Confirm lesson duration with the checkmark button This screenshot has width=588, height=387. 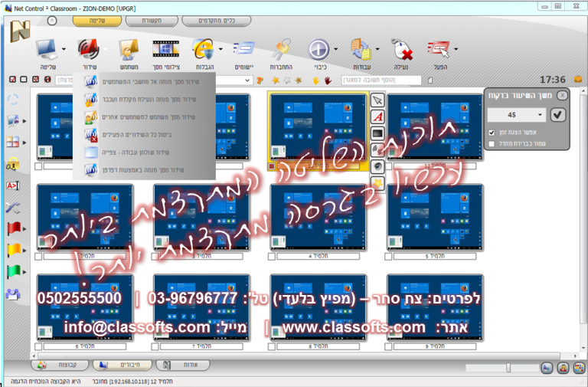pos(557,115)
